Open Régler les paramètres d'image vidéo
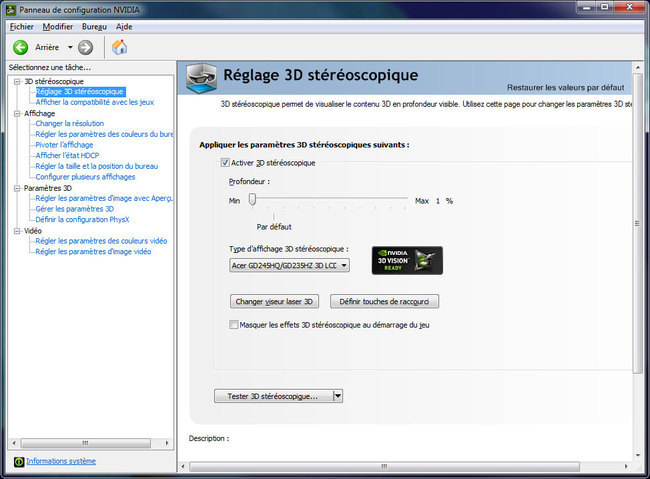This screenshot has width=650, height=479. (x=93, y=252)
